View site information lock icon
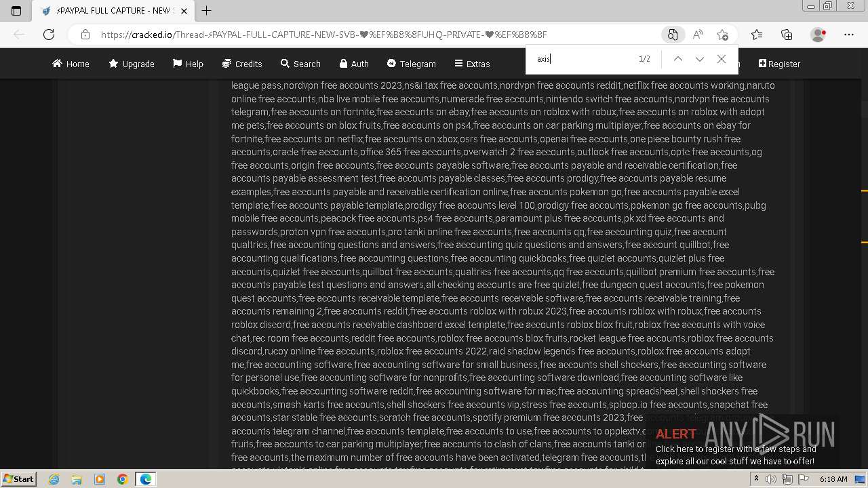Viewport: 868px width, 488px height. click(x=85, y=35)
